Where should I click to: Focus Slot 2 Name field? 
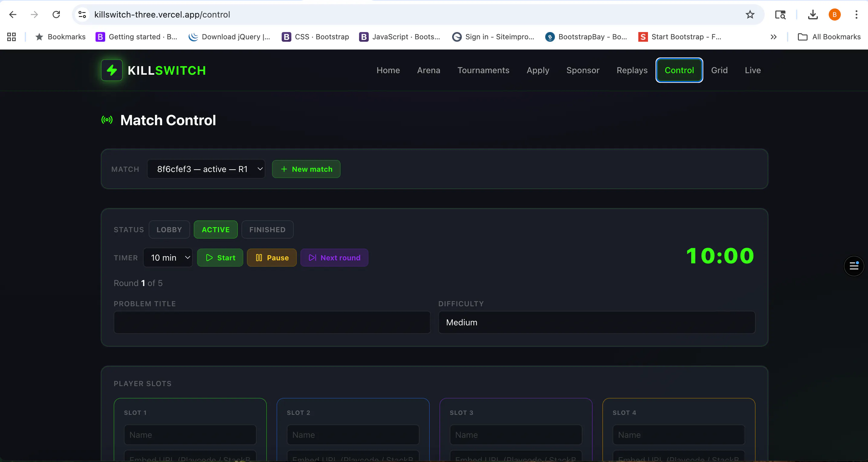coord(353,435)
